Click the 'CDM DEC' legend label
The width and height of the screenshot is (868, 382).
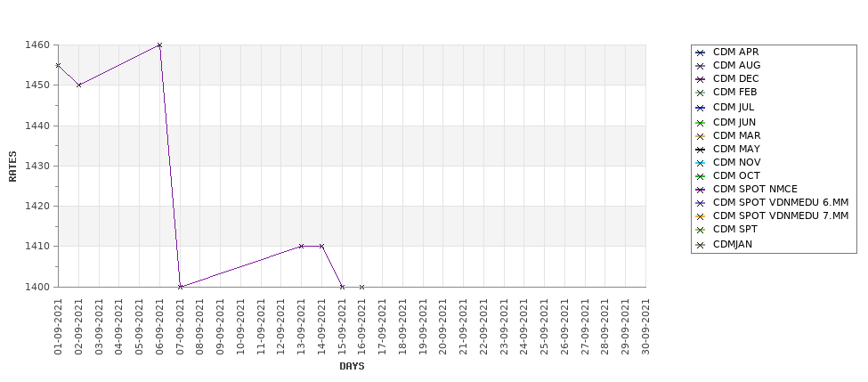[735, 78]
